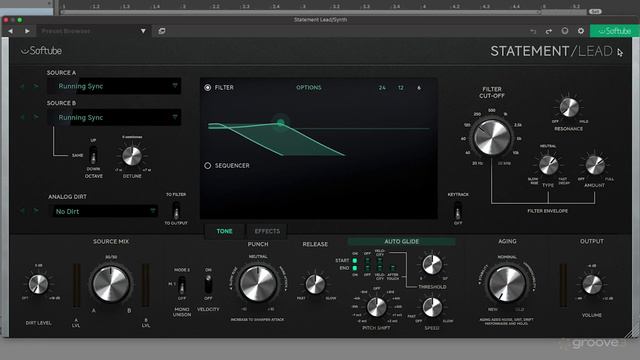Go to the previous preset with the left arrow
The height and width of the screenshot is (360, 640).
(x=10, y=31)
